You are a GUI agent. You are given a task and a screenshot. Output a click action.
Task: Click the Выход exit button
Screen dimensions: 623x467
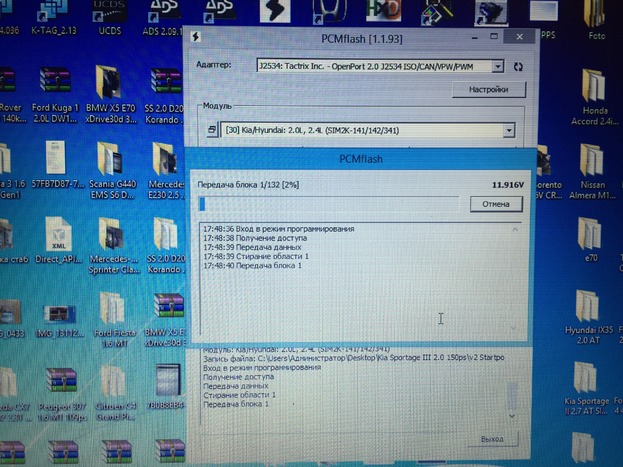[491, 439]
